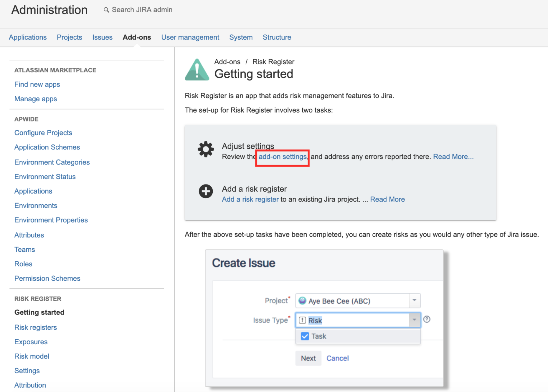Select the Add-ons tab
Viewport: 548px width, 392px height.
[x=137, y=37]
